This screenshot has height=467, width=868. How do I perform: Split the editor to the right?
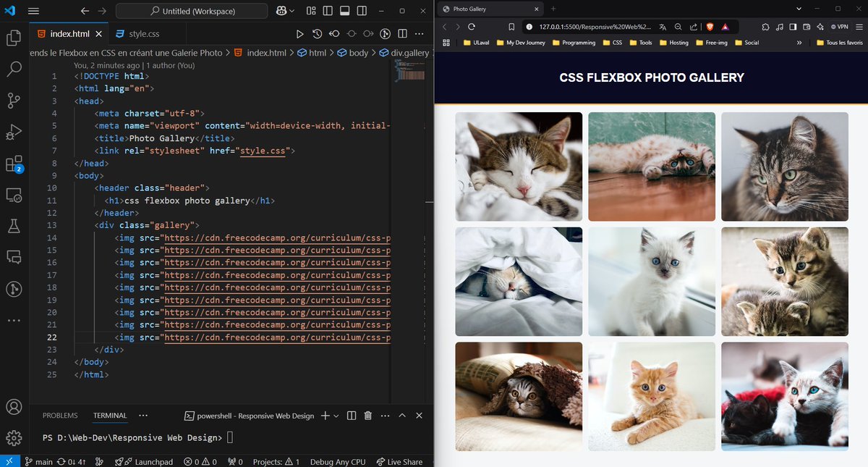pyautogui.click(x=402, y=34)
